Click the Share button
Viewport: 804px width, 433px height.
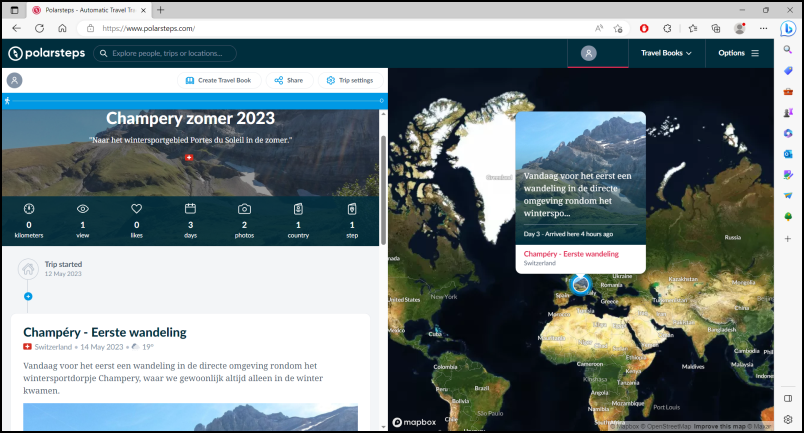point(289,80)
